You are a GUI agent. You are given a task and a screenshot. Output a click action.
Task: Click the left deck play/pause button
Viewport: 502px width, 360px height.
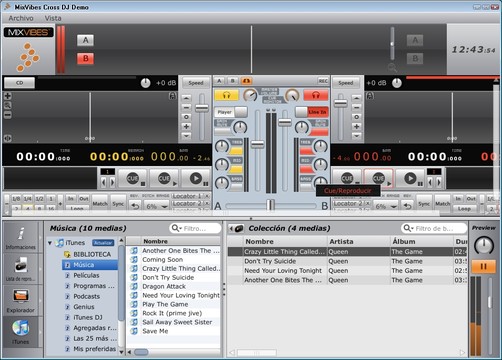click(196, 179)
